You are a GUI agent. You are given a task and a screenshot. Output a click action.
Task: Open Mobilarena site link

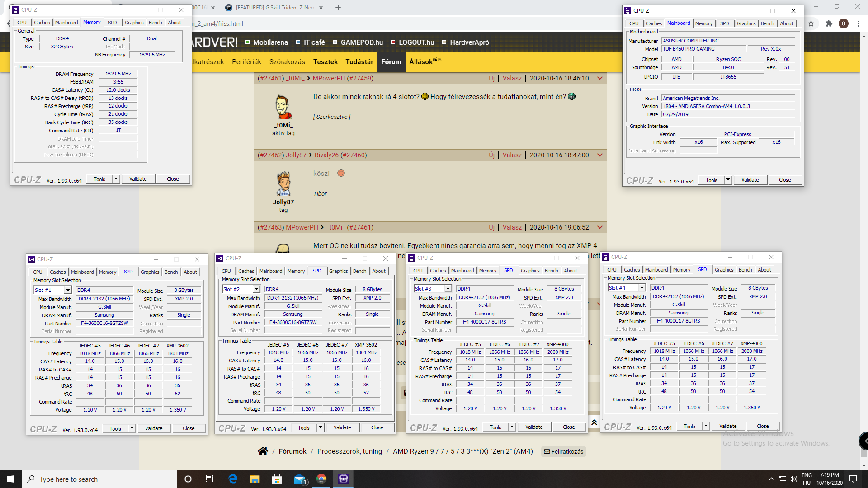pos(270,42)
